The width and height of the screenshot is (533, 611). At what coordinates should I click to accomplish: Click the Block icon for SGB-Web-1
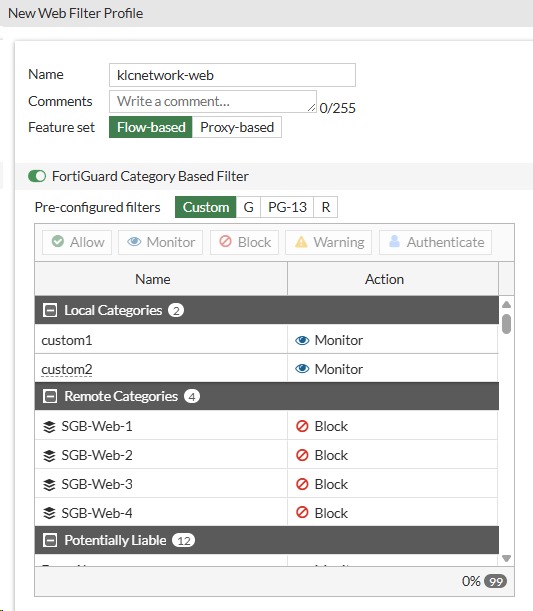pos(302,426)
